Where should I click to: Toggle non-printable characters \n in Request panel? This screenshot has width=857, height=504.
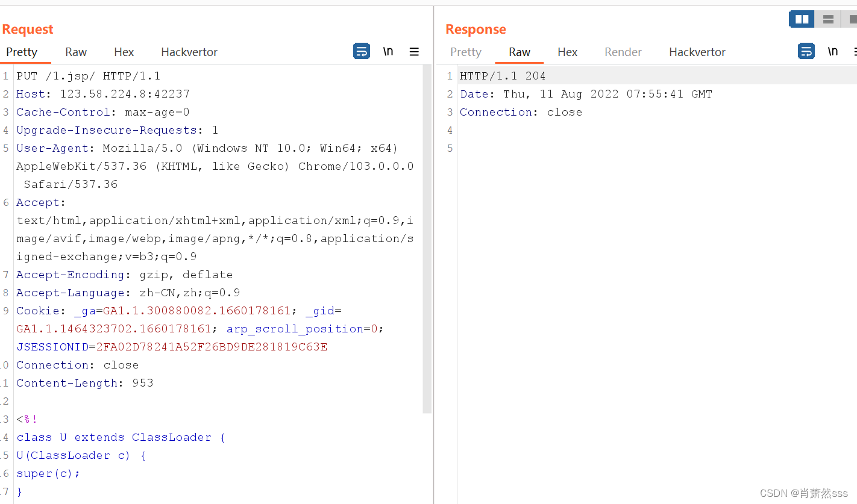pos(388,52)
